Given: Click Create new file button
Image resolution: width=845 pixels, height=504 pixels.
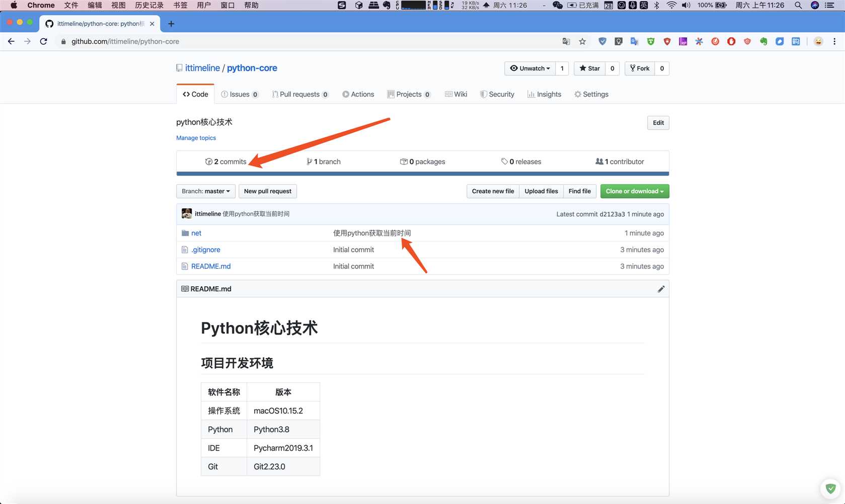Looking at the screenshot, I should click(493, 191).
